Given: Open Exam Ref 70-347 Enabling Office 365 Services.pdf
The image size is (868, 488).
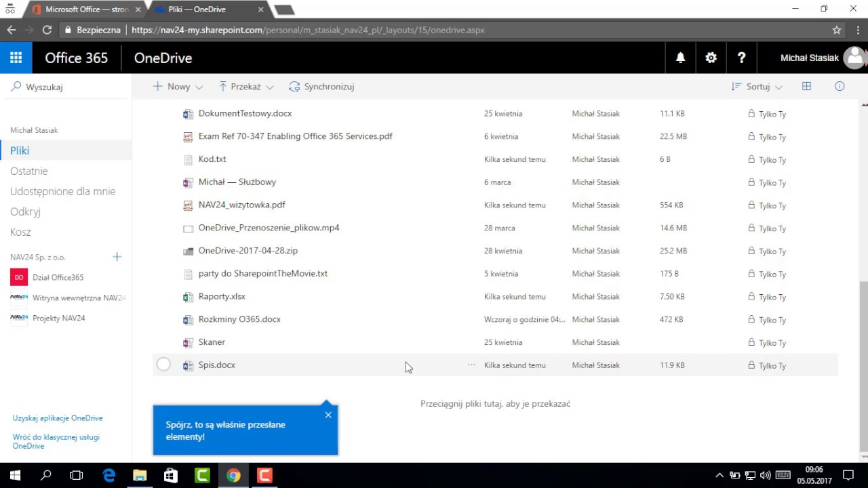Looking at the screenshot, I should point(295,136).
